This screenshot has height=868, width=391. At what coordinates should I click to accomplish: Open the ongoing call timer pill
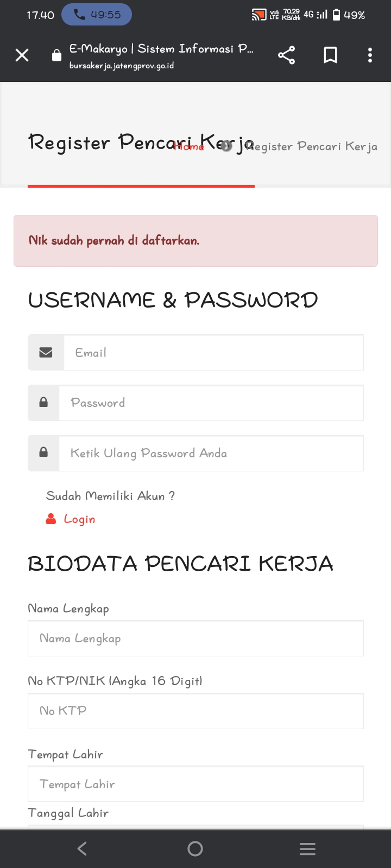tap(97, 15)
